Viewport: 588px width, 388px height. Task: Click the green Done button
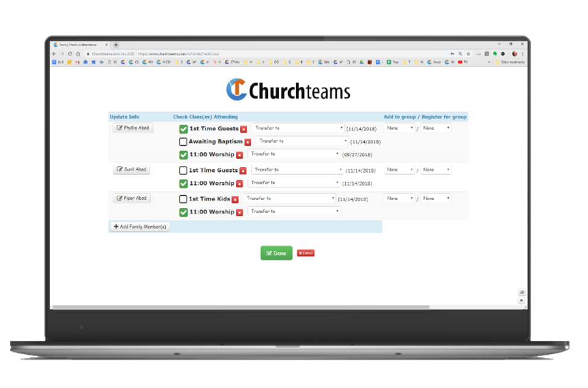click(x=276, y=253)
